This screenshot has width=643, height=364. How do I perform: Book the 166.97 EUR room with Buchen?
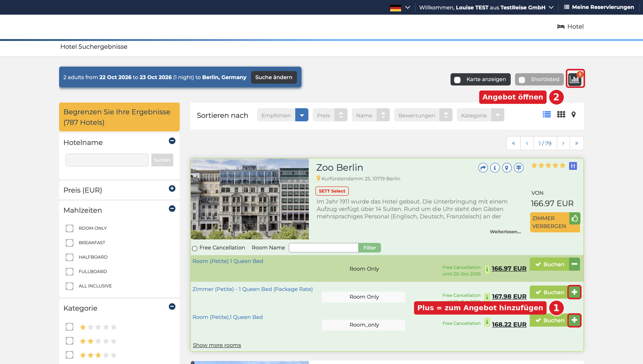tap(549, 264)
